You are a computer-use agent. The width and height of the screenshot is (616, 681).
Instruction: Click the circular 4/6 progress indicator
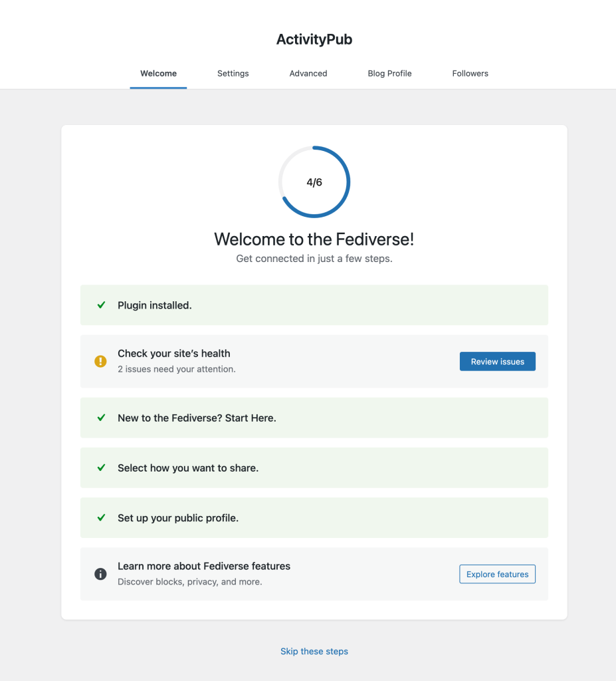[x=314, y=182]
